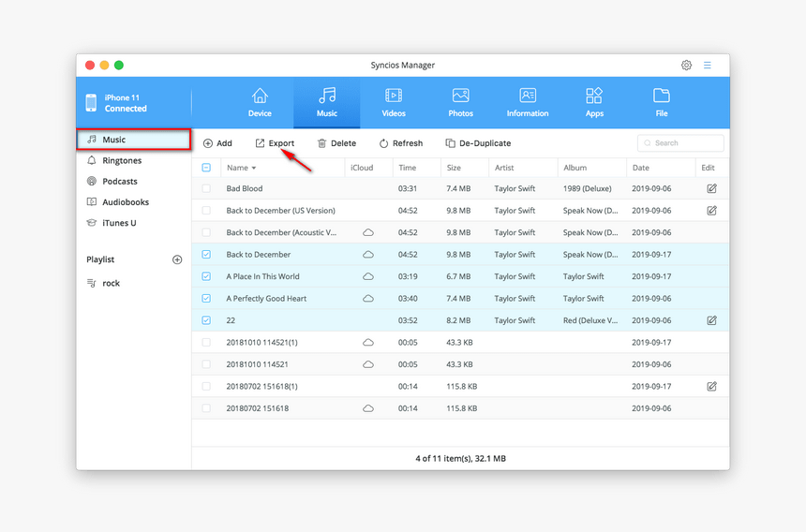Open the hamburger menu icon in title bar
Image resolution: width=806 pixels, height=532 pixels.
[x=708, y=66]
